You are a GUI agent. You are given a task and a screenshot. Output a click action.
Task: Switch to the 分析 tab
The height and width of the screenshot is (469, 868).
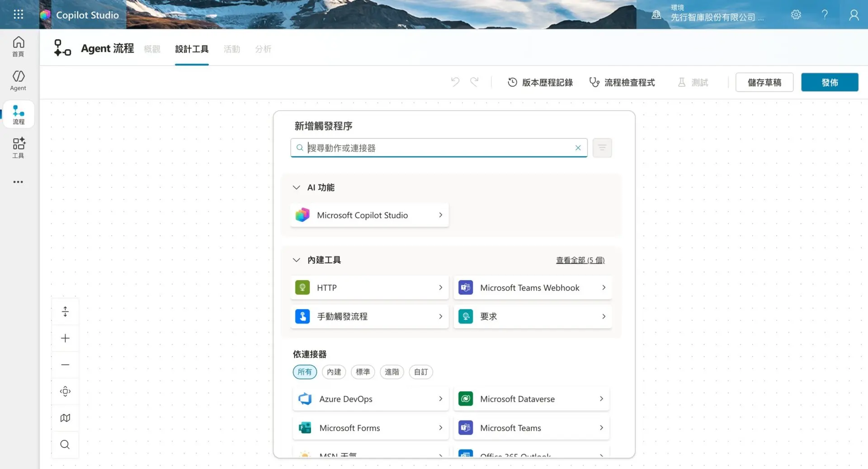point(263,49)
